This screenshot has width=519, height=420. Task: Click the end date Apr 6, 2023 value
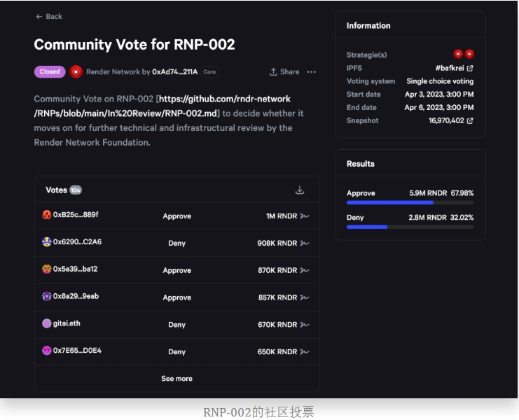(439, 108)
